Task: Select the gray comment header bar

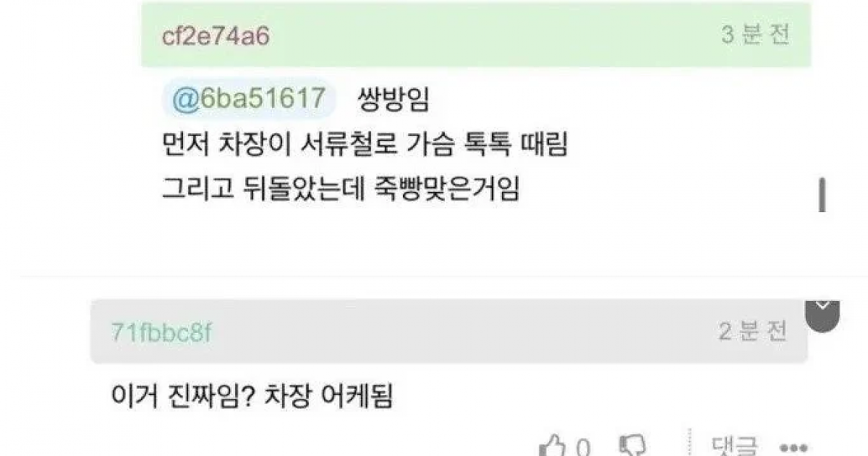Action: [x=448, y=332]
